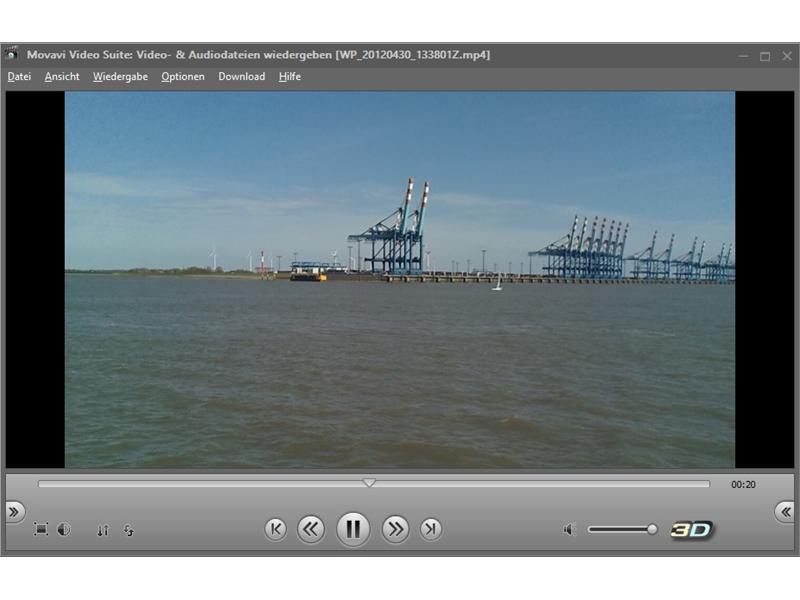Click the rewind double-arrow button
The height and width of the screenshot is (600, 800).
[x=311, y=529]
